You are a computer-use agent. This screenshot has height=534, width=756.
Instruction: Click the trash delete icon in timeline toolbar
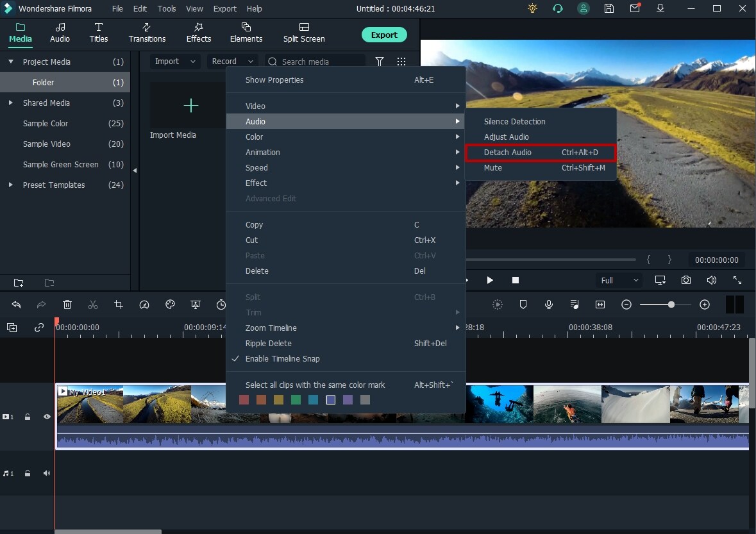[67, 305]
